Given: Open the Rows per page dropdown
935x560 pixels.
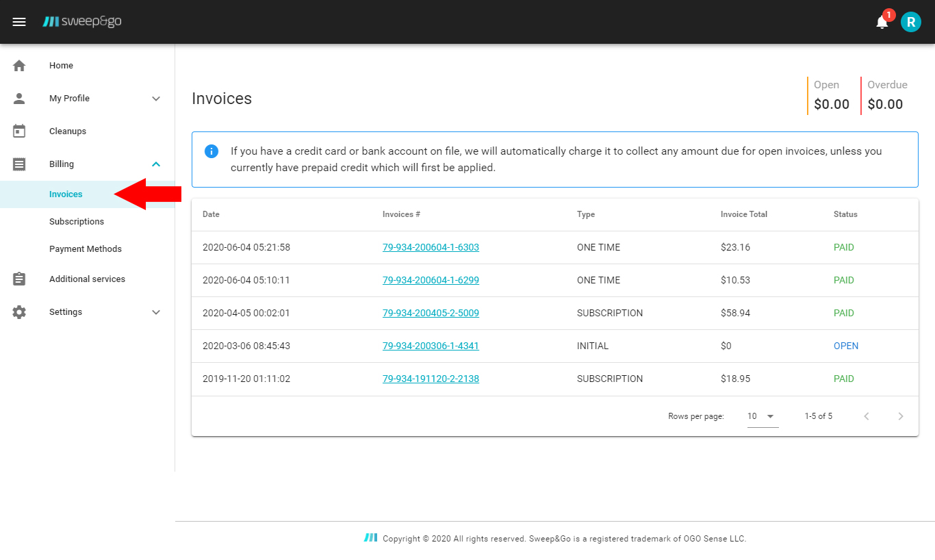Looking at the screenshot, I should pos(763,416).
